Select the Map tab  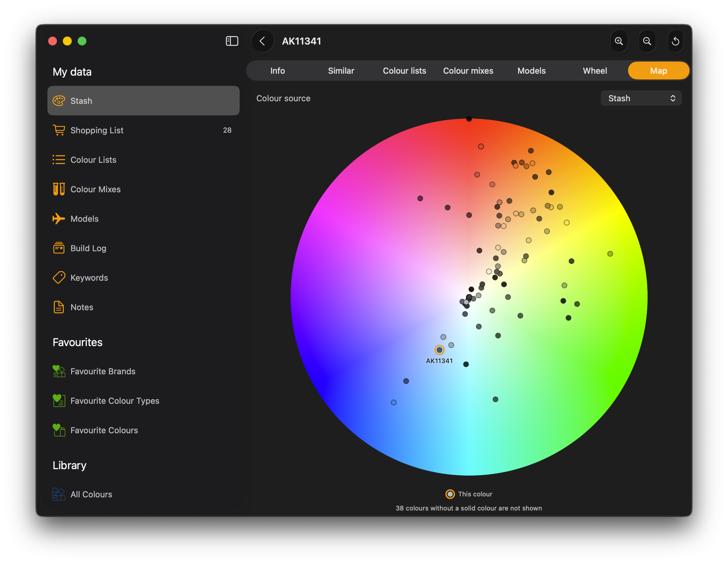pos(658,71)
